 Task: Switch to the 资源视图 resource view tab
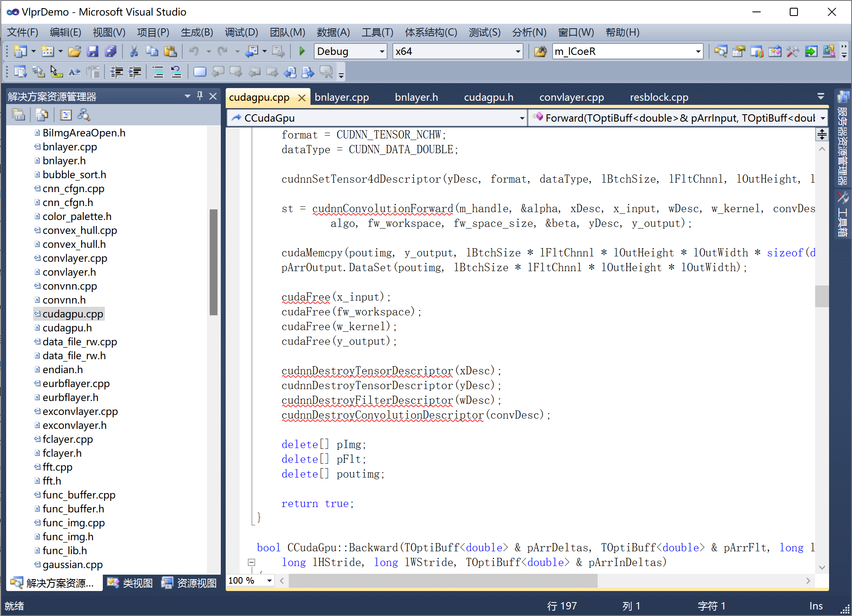pyautogui.click(x=189, y=583)
